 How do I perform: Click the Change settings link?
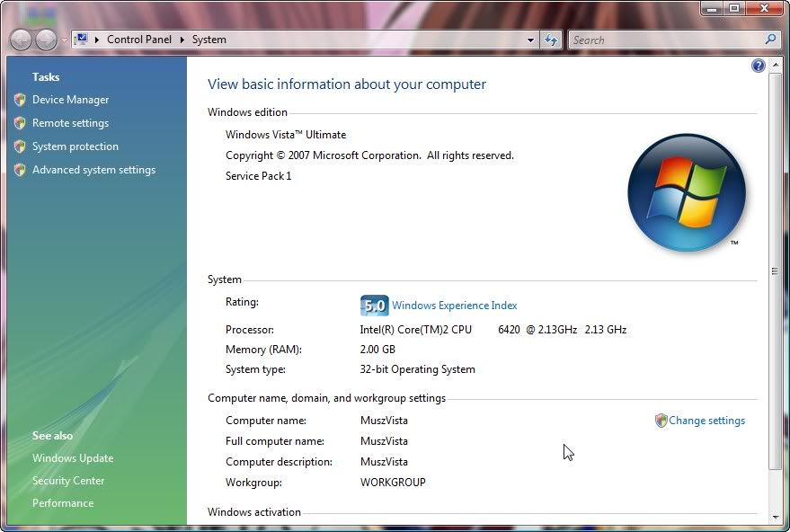[706, 421]
